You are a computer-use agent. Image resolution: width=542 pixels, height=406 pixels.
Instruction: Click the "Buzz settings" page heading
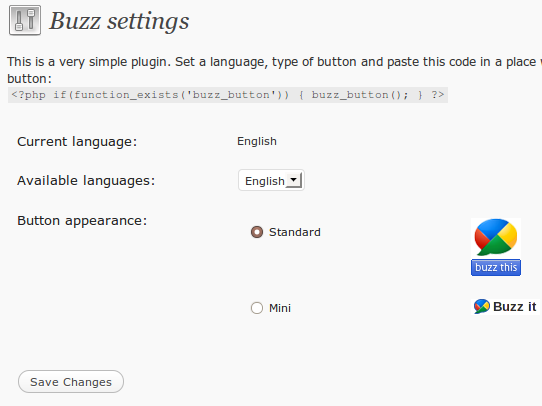[x=119, y=21]
